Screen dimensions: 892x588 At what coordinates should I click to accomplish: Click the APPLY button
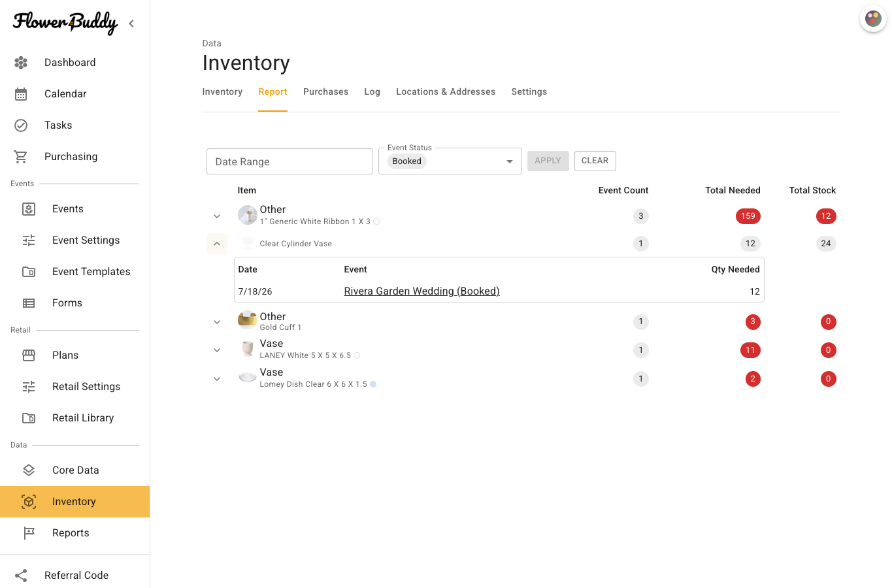point(548,161)
